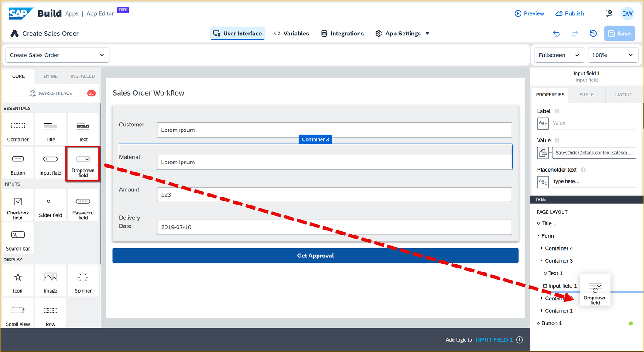Open the support chat headset icon

pyautogui.click(x=609, y=13)
